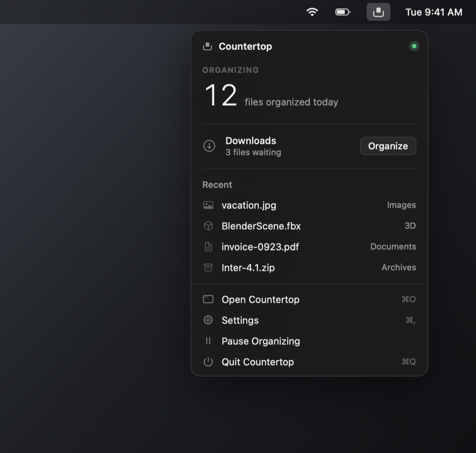The image size is (476, 453).
Task: Click the ⌘, shortcut hint
Action: pyautogui.click(x=410, y=320)
